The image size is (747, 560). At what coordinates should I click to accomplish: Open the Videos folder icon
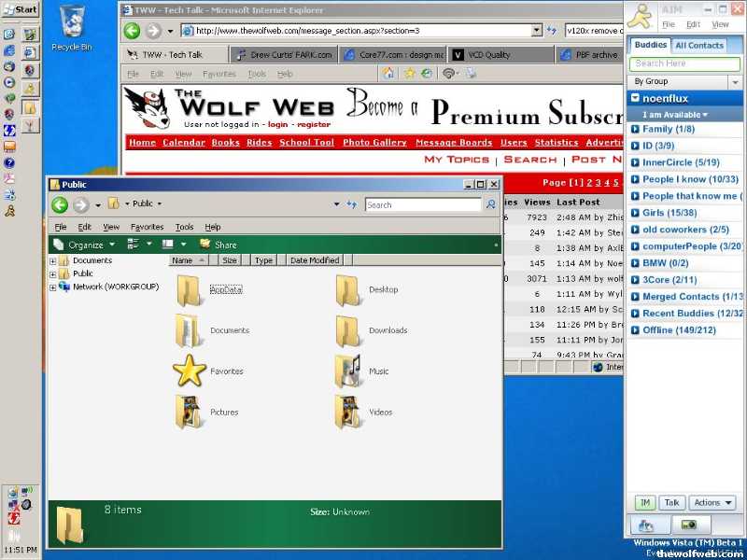pos(349,412)
